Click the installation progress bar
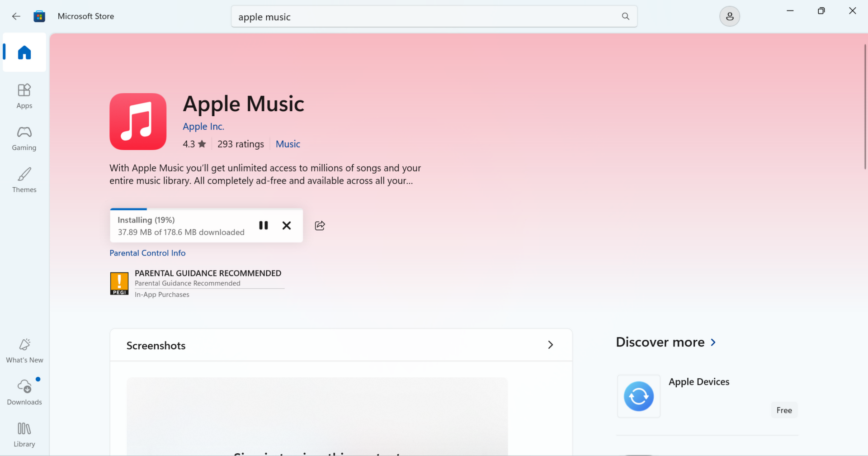Image resolution: width=868 pixels, height=456 pixels. (206, 209)
